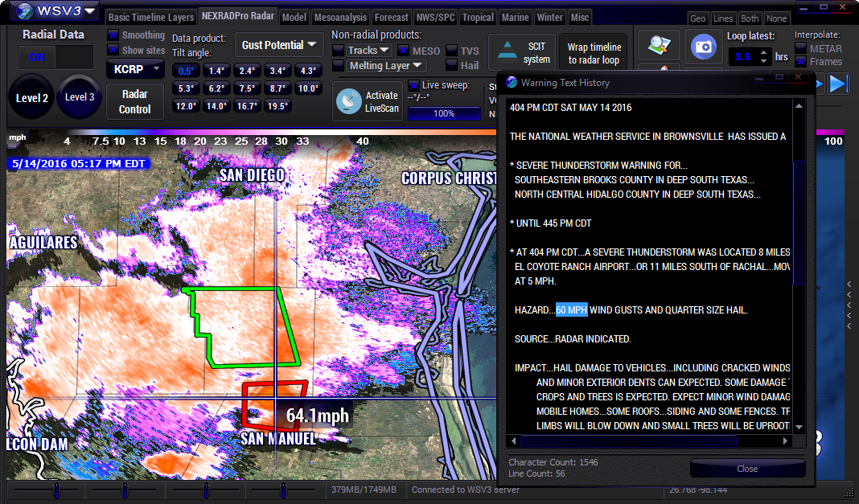Click the SCIT system pyramid icon
Screen dimensions: 859x504
[507, 51]
